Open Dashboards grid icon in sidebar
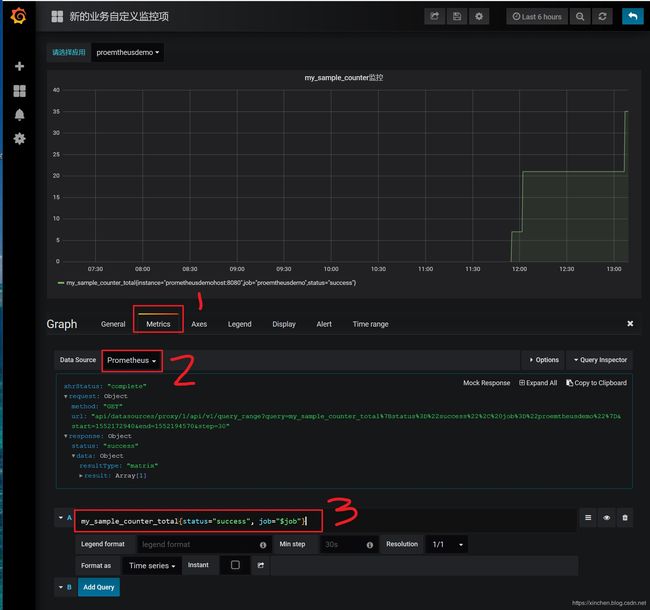The width and height of the screenshot is (650, 610). click(19, 91)
